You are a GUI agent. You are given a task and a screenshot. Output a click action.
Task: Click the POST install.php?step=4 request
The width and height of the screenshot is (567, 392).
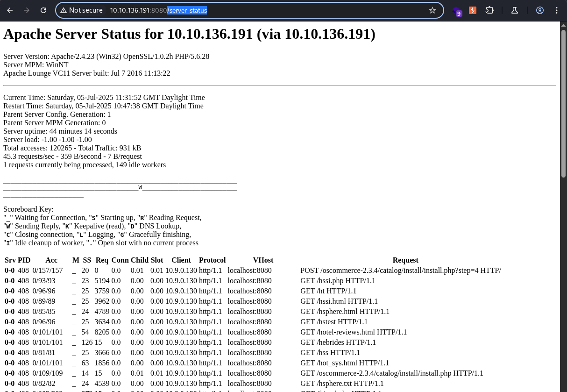(401, 271)
